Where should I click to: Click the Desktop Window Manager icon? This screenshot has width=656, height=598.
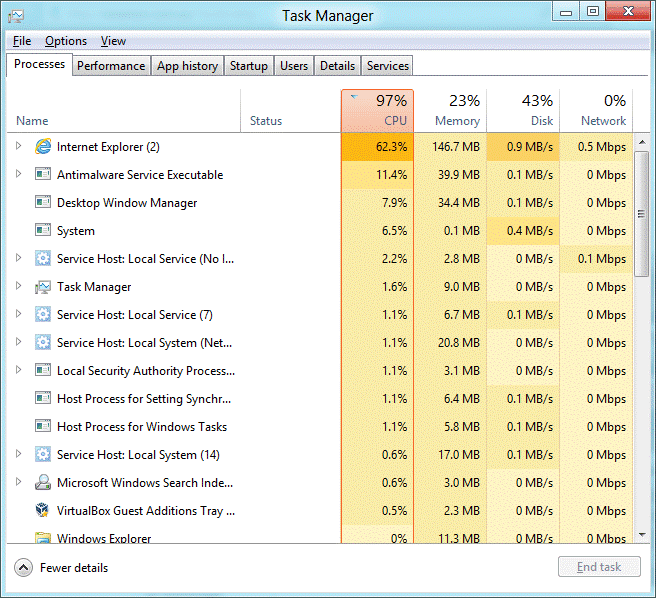[x=43, y=203]
